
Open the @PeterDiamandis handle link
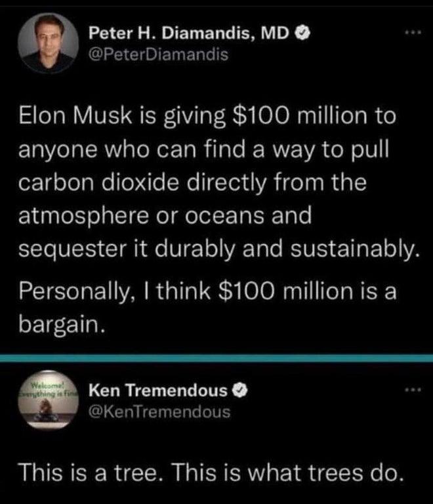point(158,55)
